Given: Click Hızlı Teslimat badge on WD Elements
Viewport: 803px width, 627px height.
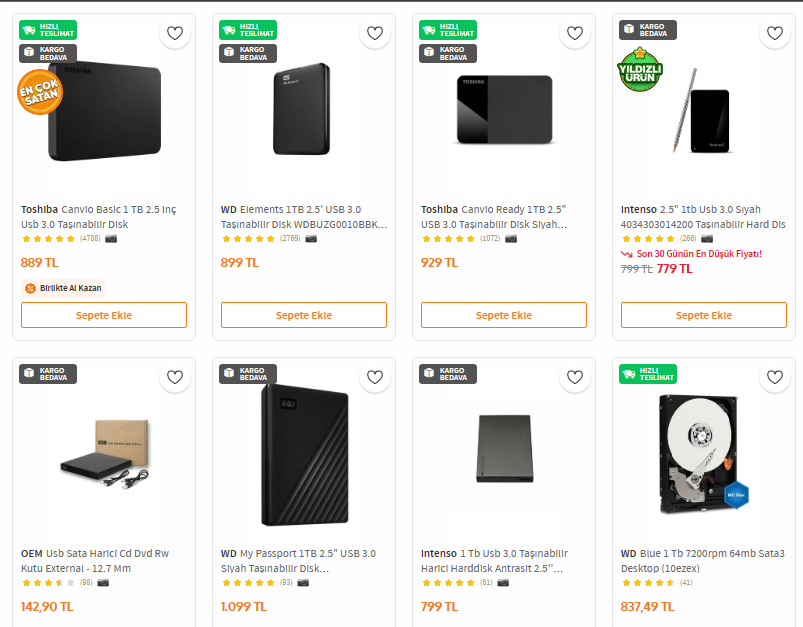Looking at the screenshot, I should (x=248, y=30).
